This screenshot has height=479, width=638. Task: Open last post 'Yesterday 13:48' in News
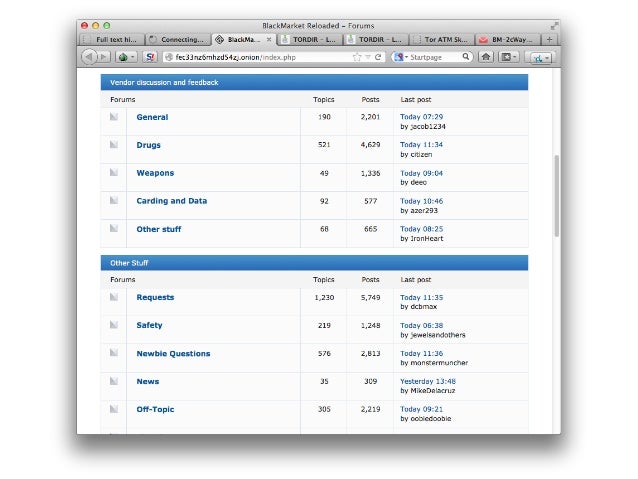pos(428,381)
